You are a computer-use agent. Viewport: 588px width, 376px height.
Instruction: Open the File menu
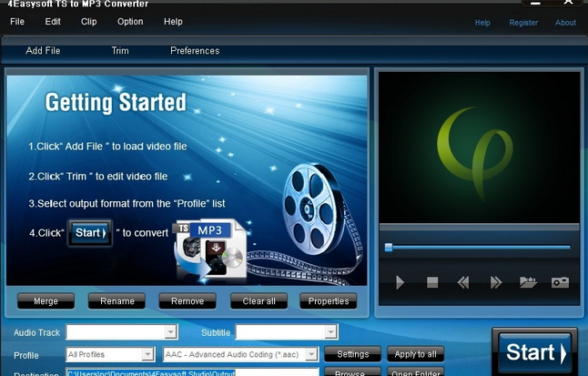17,22
